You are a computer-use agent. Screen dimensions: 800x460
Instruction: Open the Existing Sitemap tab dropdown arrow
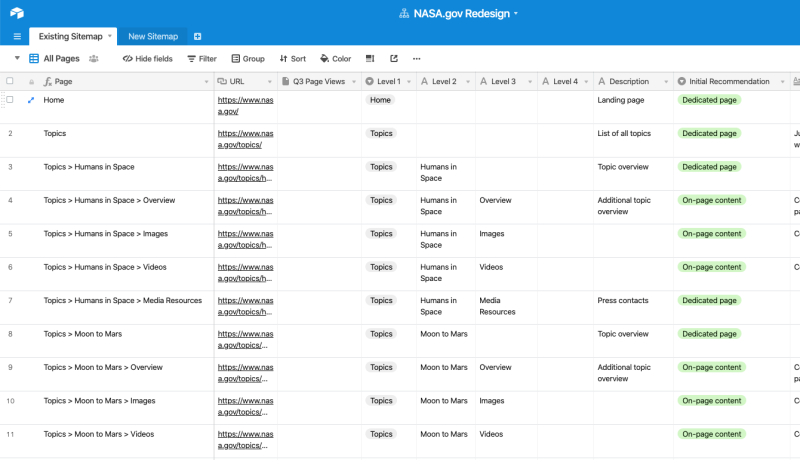click(x=109, y=36)
